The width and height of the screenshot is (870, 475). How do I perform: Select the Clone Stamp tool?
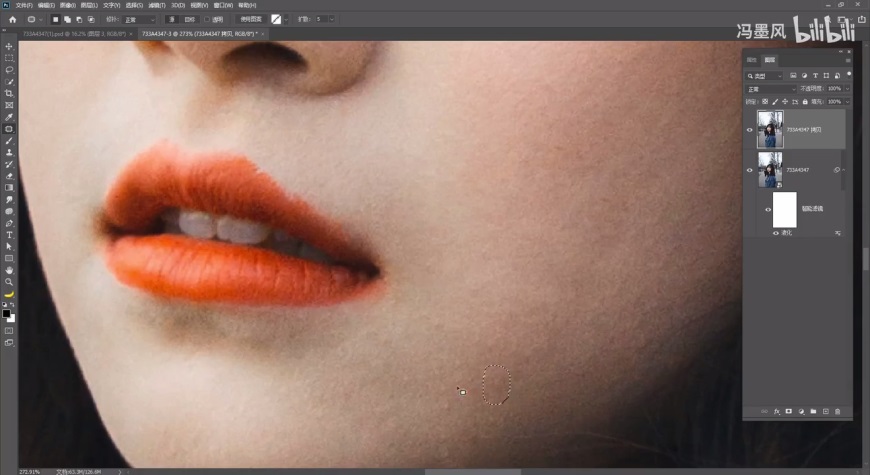[9, 152]
